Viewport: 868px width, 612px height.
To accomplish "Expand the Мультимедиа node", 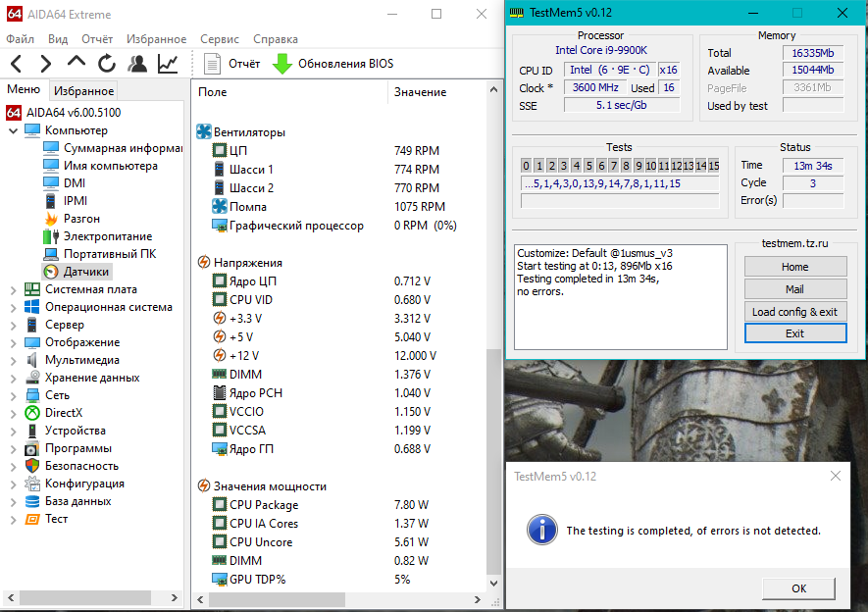I will click(x=14, y=360).
